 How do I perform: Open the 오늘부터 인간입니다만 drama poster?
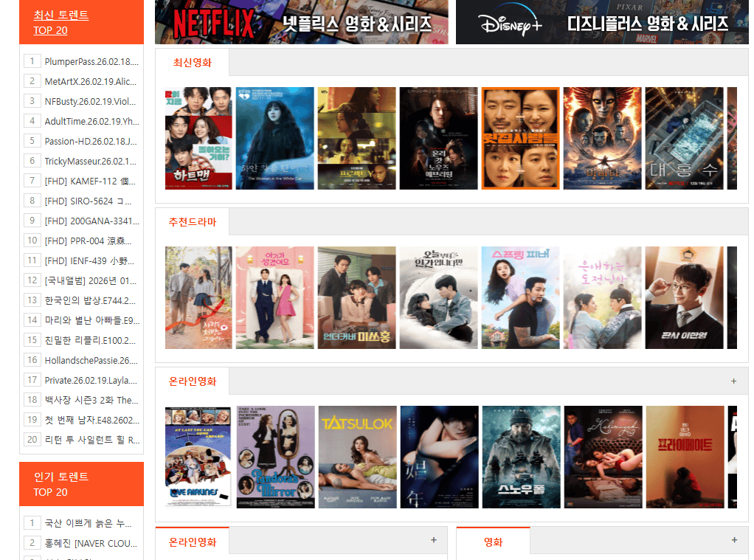pos(438,298)
